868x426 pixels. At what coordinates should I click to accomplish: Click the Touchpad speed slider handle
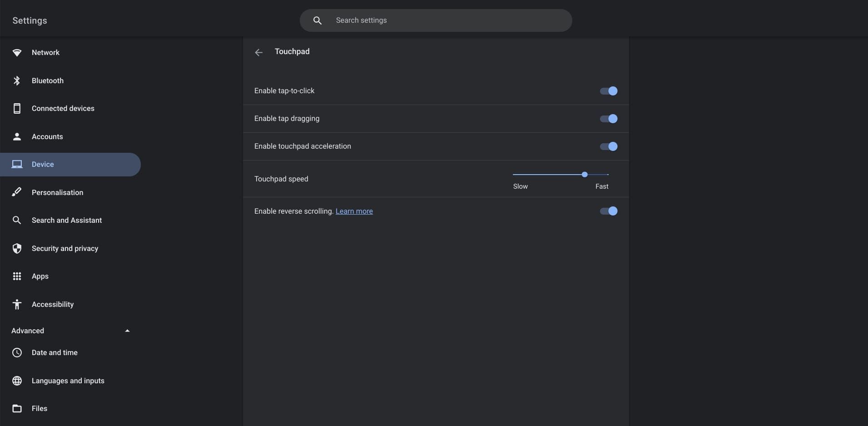click(x=585, y=175)
